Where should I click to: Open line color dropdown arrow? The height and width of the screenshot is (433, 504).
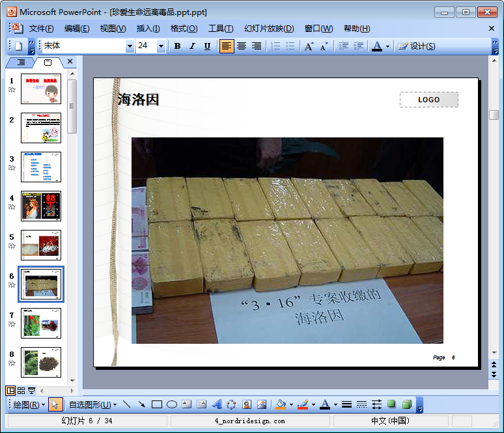313,404
